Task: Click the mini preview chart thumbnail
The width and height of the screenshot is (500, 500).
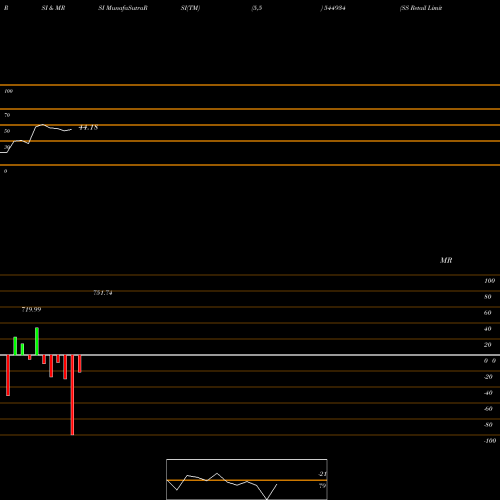Action: point(247,479)
